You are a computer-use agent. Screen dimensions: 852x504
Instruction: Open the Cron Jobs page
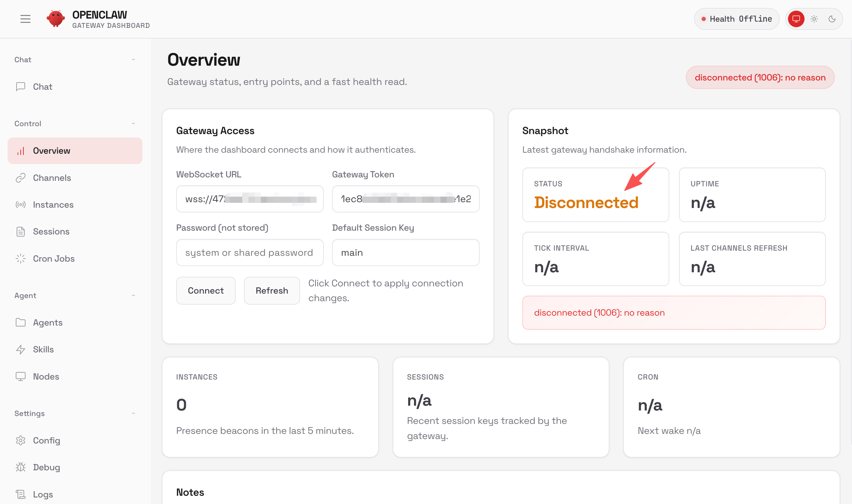(54, 259)
